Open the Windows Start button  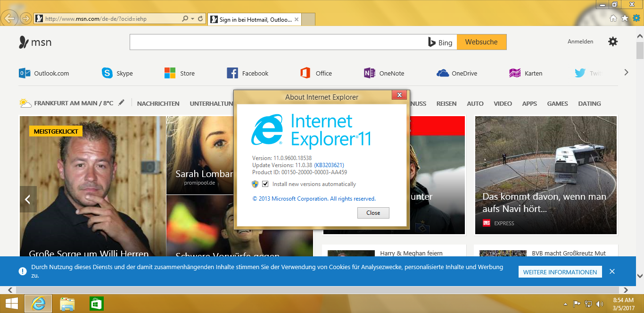tap(11, 304)
